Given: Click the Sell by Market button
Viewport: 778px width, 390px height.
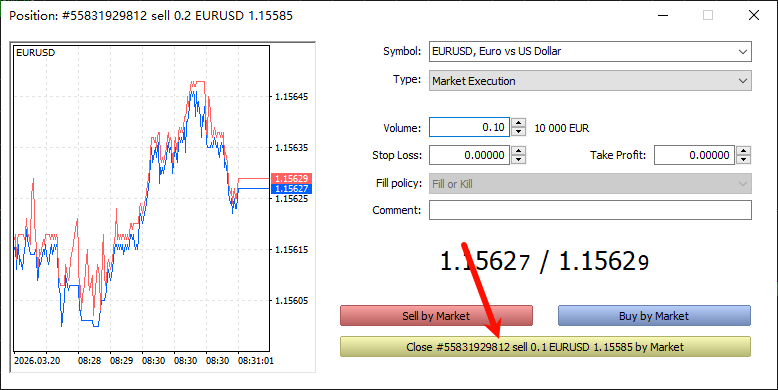Looking at the screenshot, I should point(436,316).
